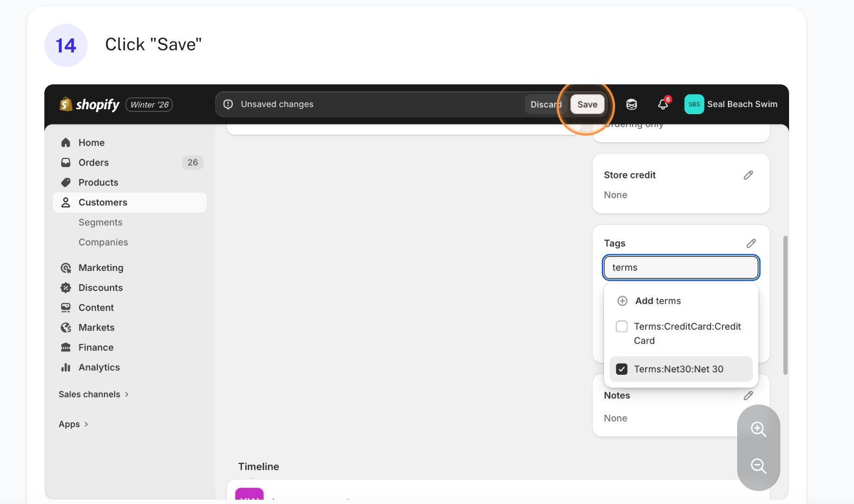Click the pencil icon beside Tags
The image size is (854, 504).
(x=751, y=243)
